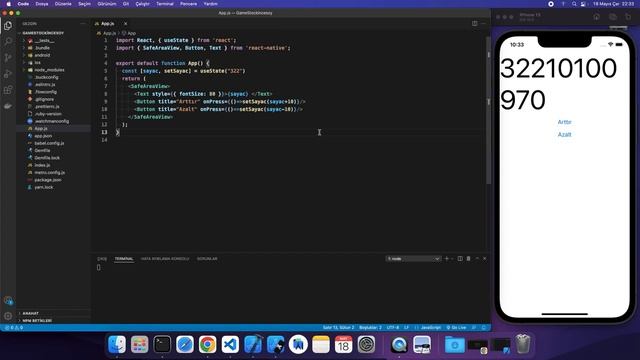
Task: Open Xcode from the Dock
Action: 253,344
